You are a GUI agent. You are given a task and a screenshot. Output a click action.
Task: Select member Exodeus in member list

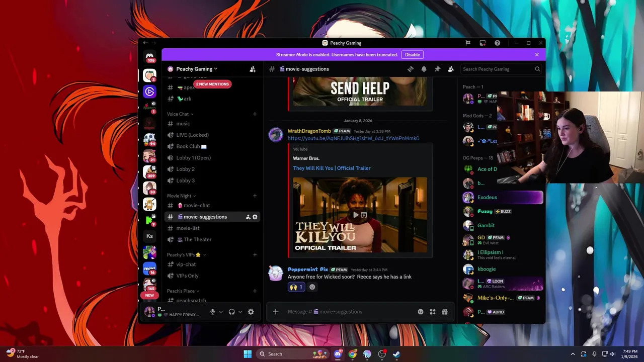(502, 198)
